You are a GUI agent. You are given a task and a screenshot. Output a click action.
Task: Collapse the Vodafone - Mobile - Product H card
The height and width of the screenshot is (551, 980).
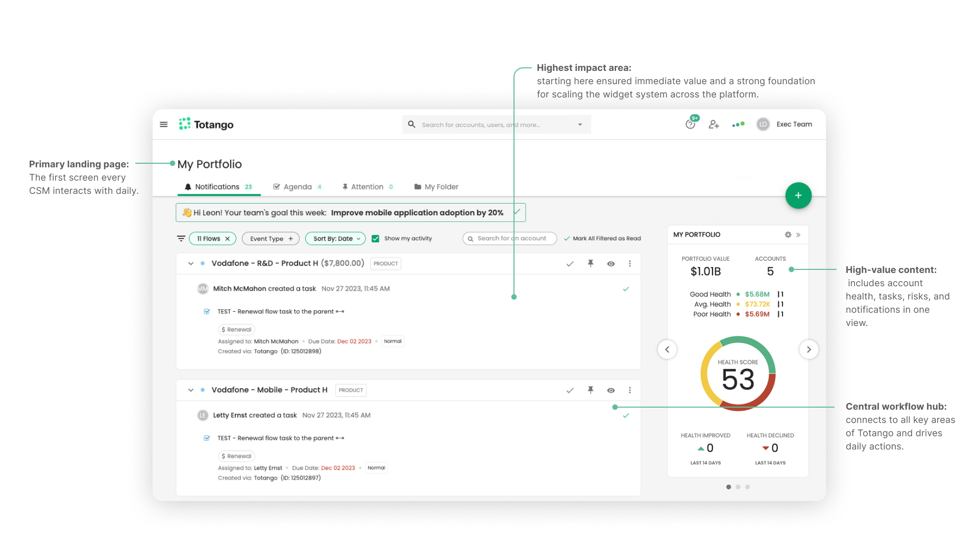[x=191, y=390]
